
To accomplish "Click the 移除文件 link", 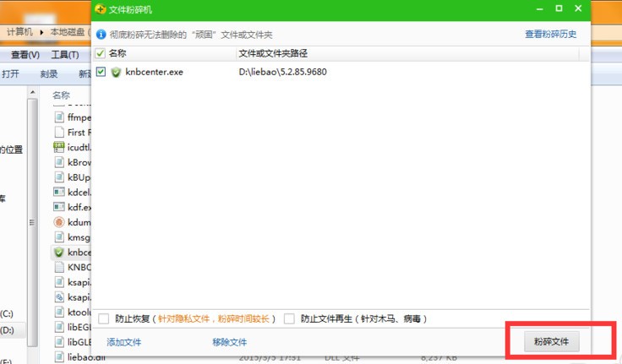I will coord(229,342).
